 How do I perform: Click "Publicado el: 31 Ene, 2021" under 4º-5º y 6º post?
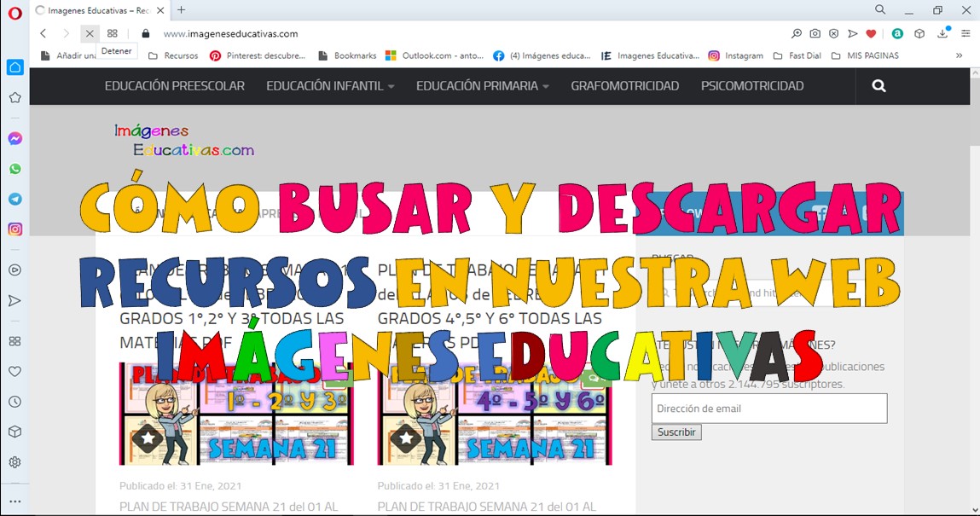point(438,485)
